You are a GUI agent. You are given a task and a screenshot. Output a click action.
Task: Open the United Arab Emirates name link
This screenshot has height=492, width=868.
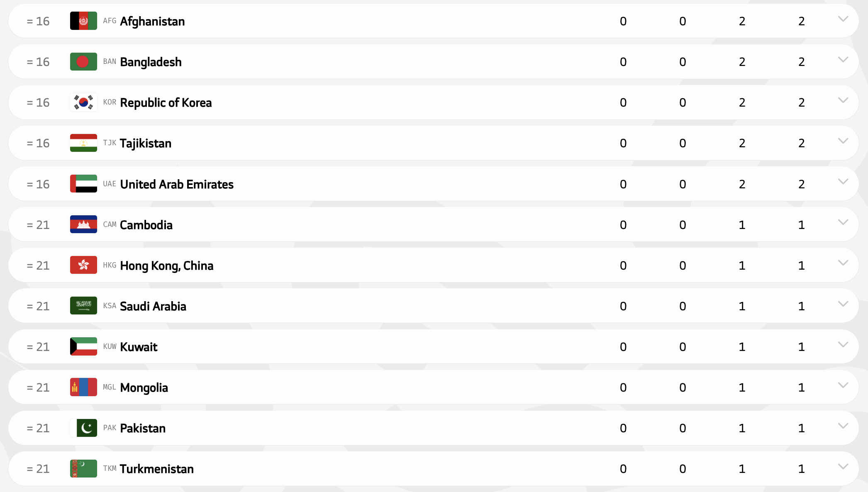[x=177, y=184]
